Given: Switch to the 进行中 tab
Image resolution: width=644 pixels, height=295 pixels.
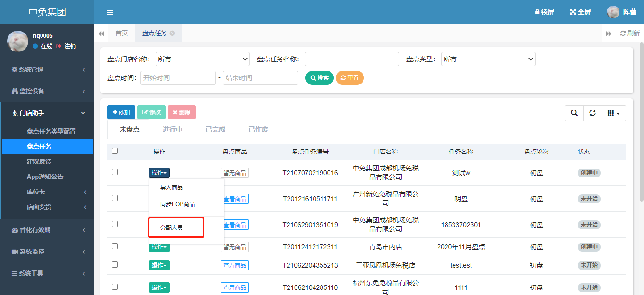Looking at the screenshot, I should [172, 129].
